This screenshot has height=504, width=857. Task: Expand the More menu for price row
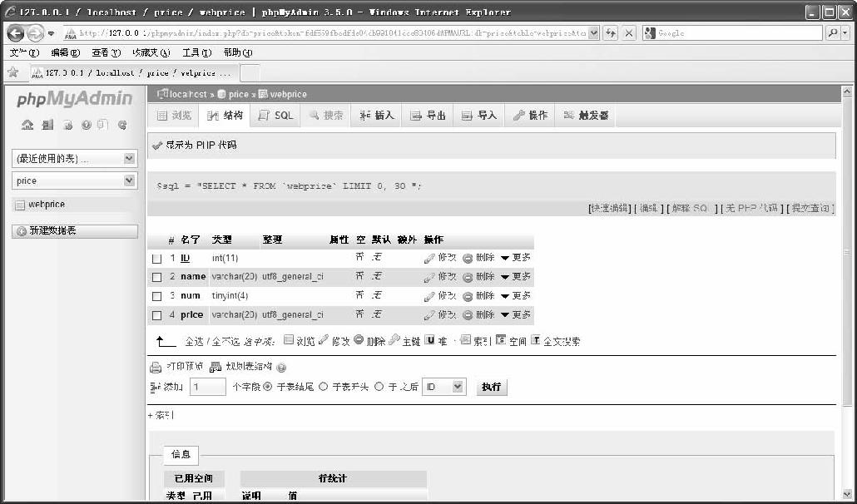(x=516, y=315)
